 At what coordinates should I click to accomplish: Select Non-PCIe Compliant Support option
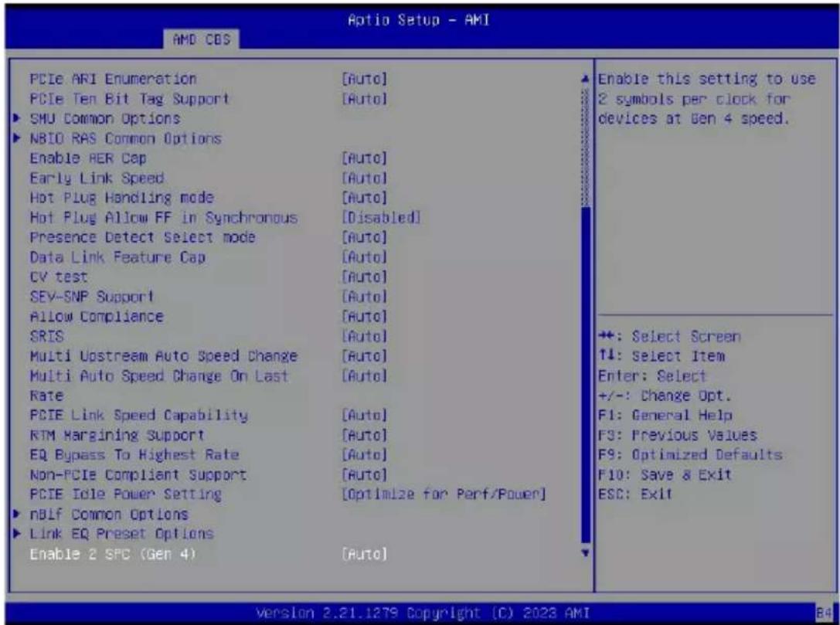click(x=138, y=474)
